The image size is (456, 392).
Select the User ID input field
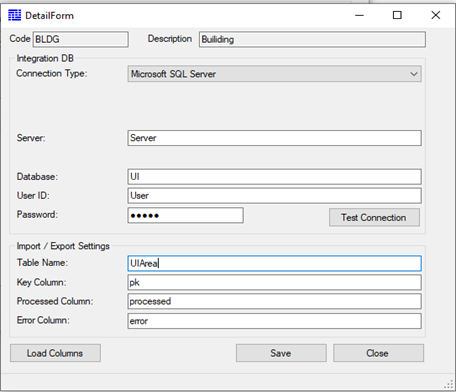click(x=274, y=196)
